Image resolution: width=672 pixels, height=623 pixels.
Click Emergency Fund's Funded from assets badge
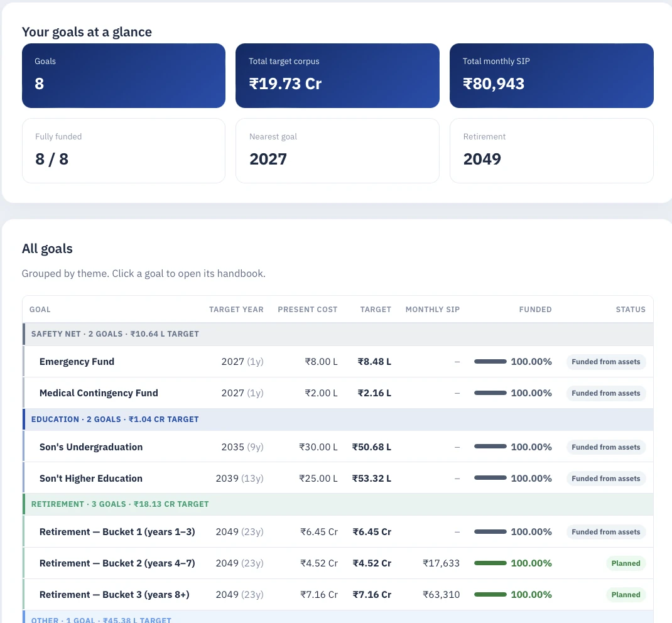coord(605,362)
